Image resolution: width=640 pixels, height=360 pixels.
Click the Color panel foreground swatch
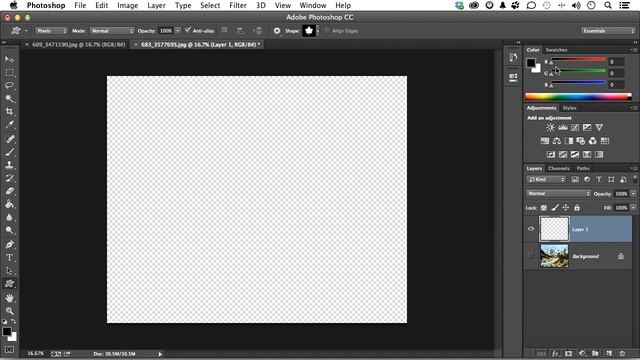pos(531,63)
